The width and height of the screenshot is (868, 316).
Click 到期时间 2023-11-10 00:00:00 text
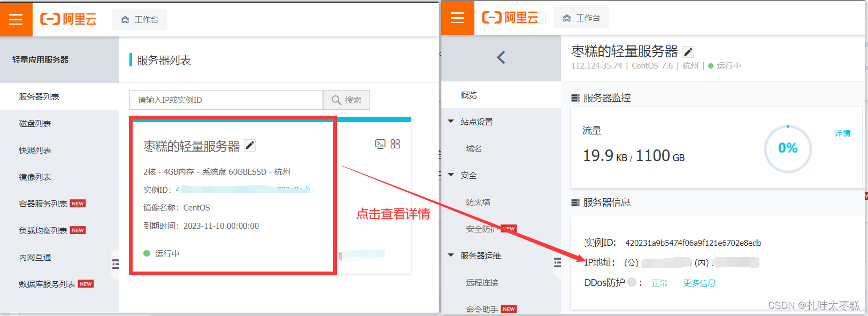[201, 226]
